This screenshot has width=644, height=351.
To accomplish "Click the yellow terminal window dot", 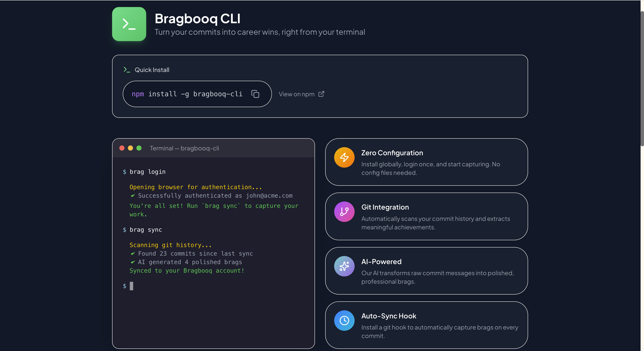I will click(x=130, y=148).
